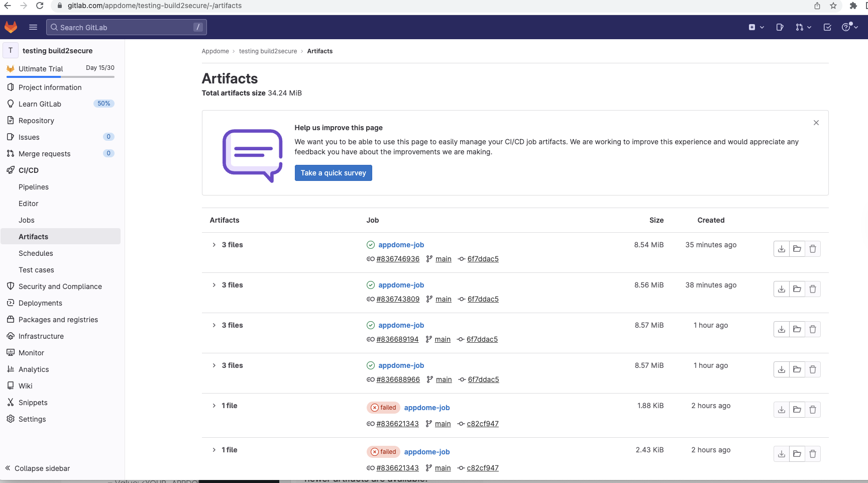Click the Take a quick survey button
The height and width of the screenshot is (483, 868).
point(333,172)
